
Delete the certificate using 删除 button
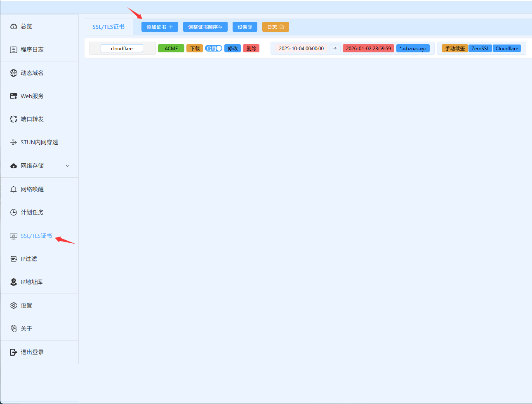[x=251, y=48]
